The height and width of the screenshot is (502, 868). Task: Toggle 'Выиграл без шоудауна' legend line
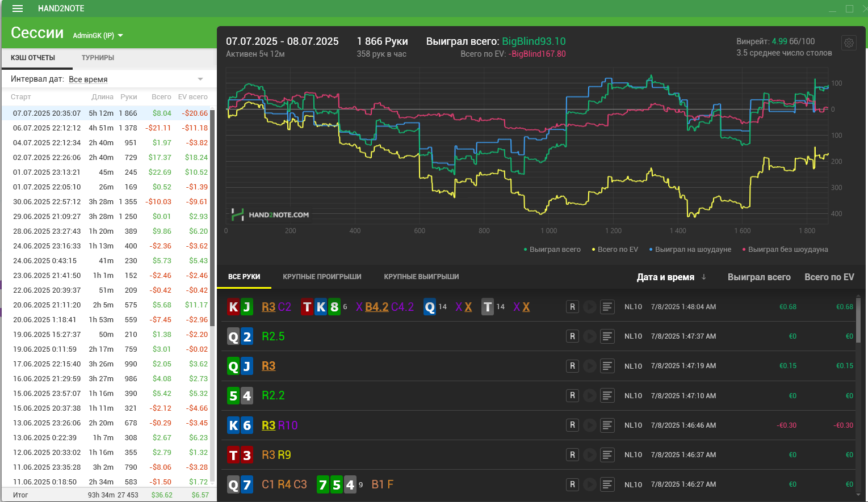(785, 250)
